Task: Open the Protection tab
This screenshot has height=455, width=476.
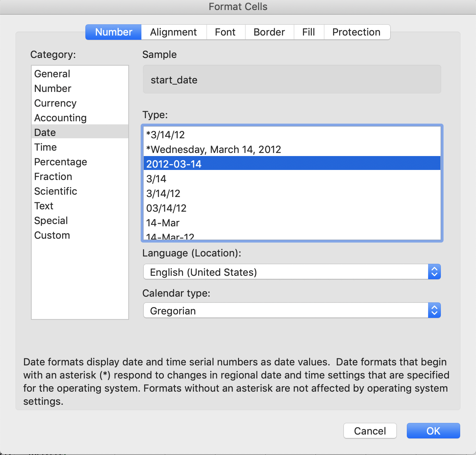Action: [357, 32]
